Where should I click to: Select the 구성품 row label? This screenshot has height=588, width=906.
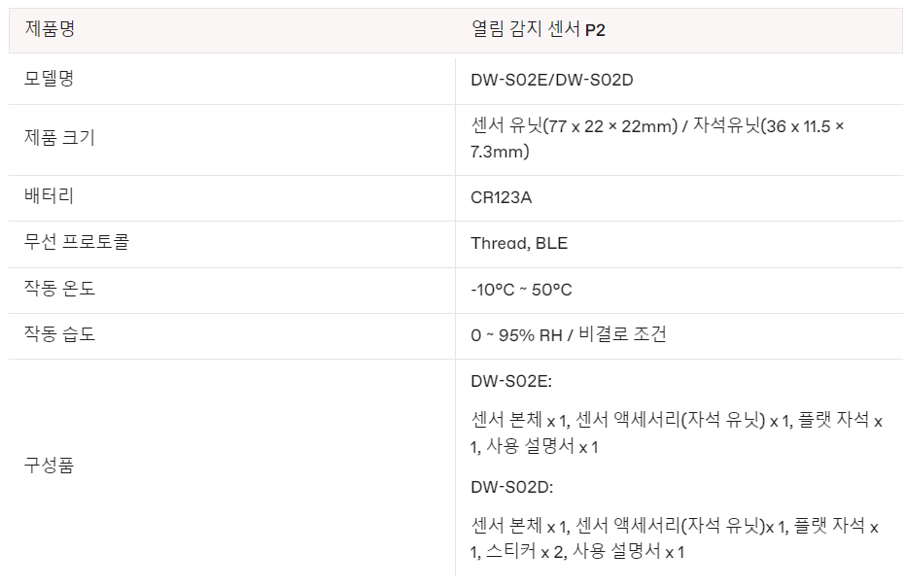pos(50,465)
